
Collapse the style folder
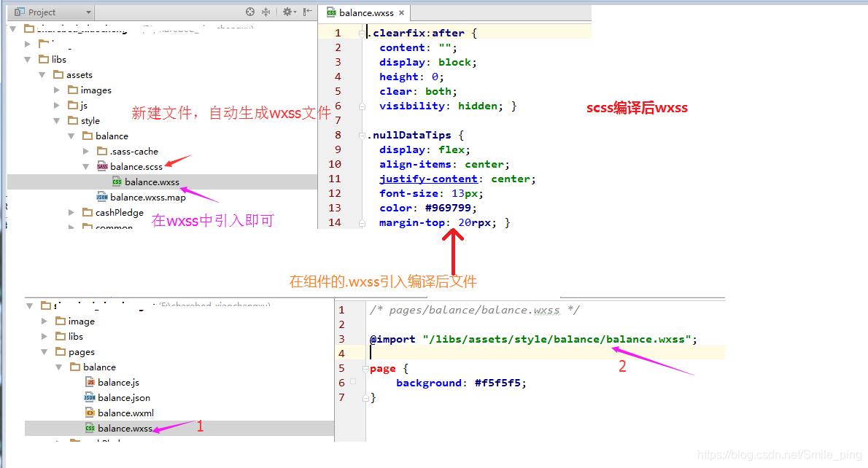(x=56, y=120)
